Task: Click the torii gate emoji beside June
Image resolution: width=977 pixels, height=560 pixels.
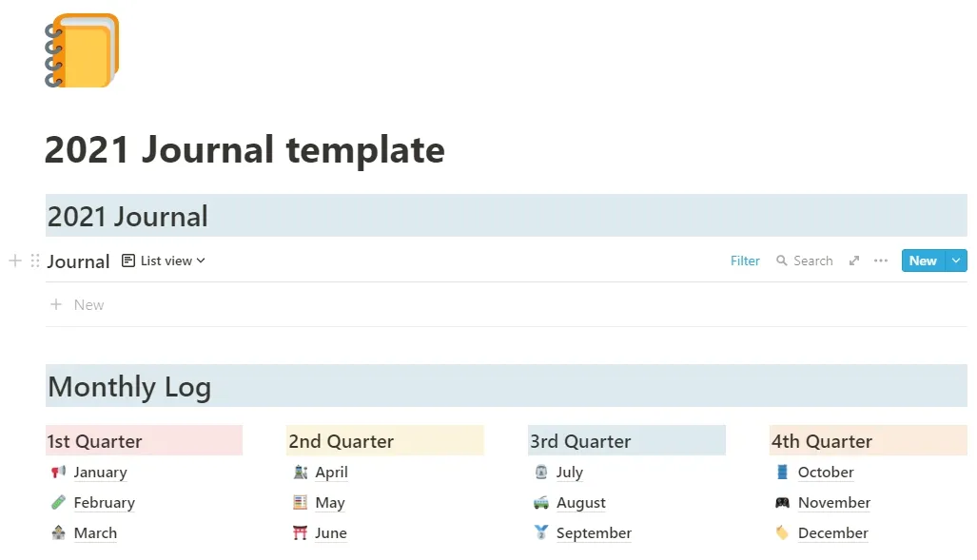Action: click(x=303, y=532)
